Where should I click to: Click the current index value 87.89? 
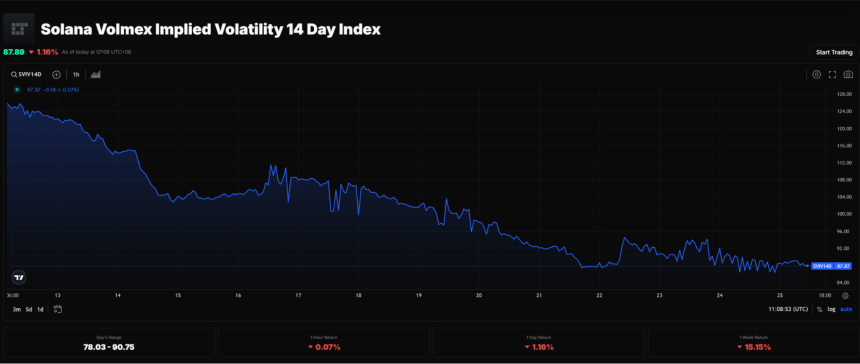(x=14, y=52)
